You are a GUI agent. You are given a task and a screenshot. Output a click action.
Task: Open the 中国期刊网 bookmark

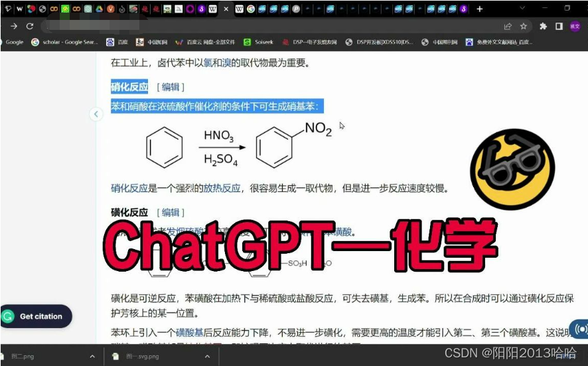pyautogui.click(x=439, y=42)
